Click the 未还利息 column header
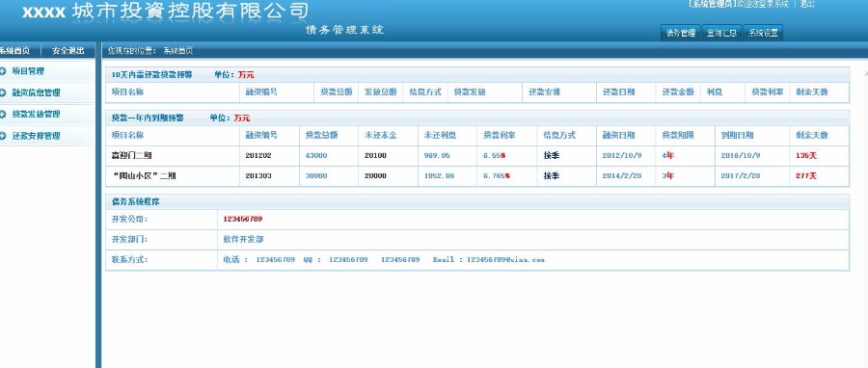This screenshot has width=868, height=368. click(x=441, y=136)
